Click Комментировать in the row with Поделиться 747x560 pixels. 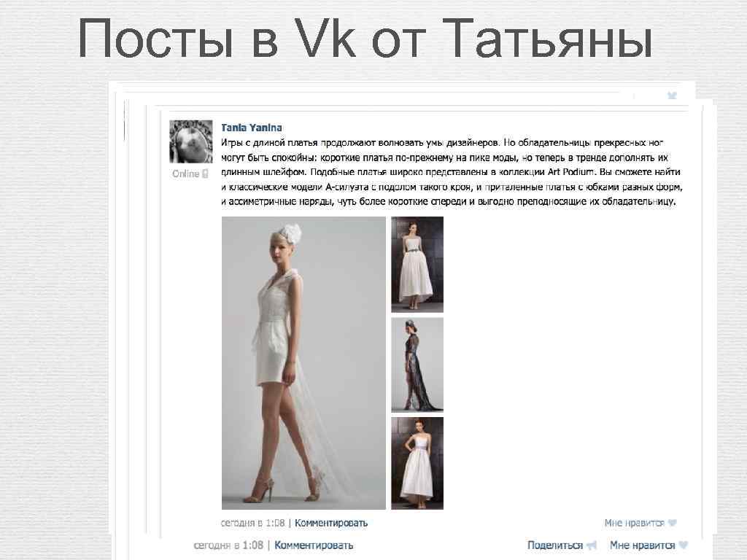pyautogui.click(x=314, y=545)
